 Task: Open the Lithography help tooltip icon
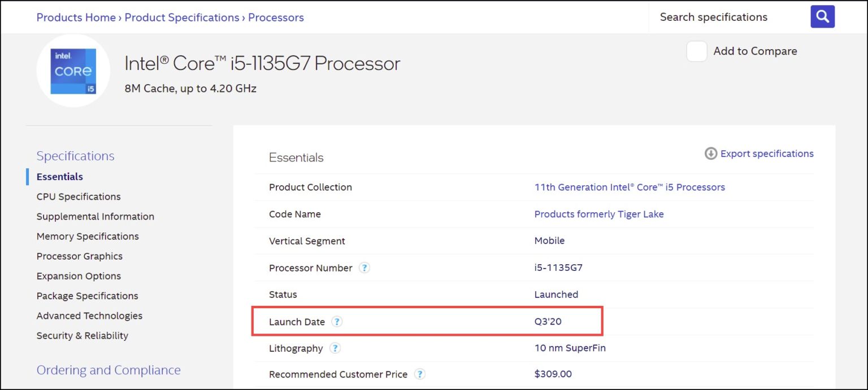point(335,348)
